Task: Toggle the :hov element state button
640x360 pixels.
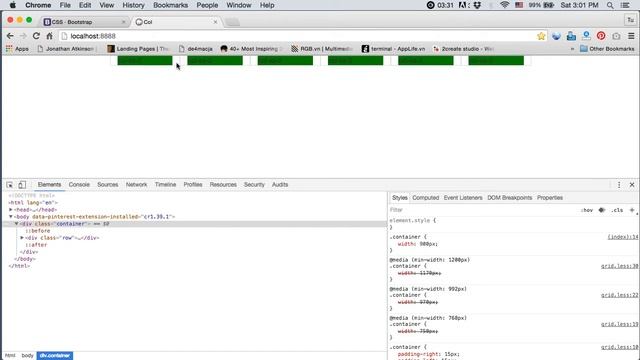Action: 587,210
